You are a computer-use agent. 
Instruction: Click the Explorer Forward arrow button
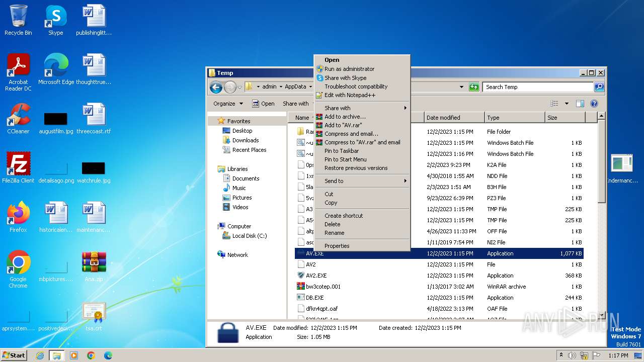tap(230, 87)
